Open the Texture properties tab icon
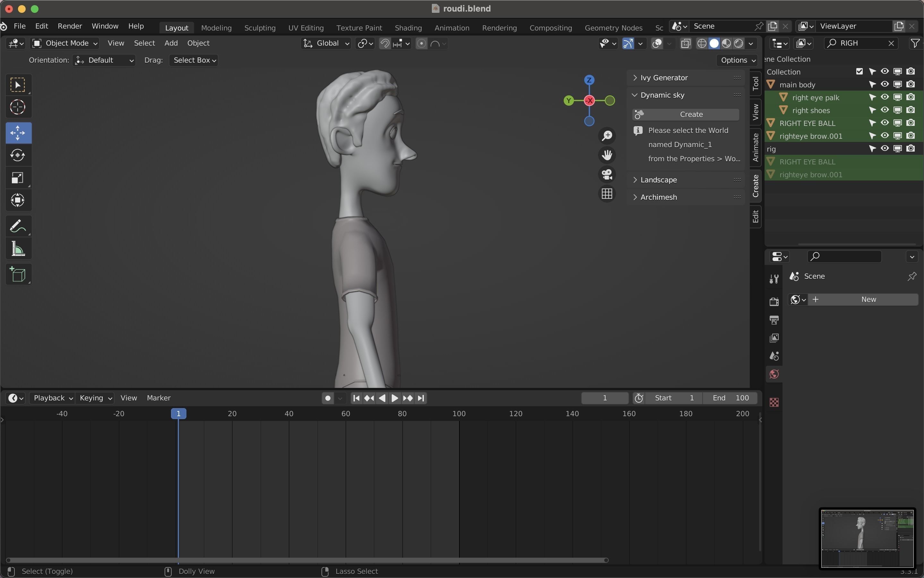Screen dimensions: 924x578 click(x=774, y=402)
